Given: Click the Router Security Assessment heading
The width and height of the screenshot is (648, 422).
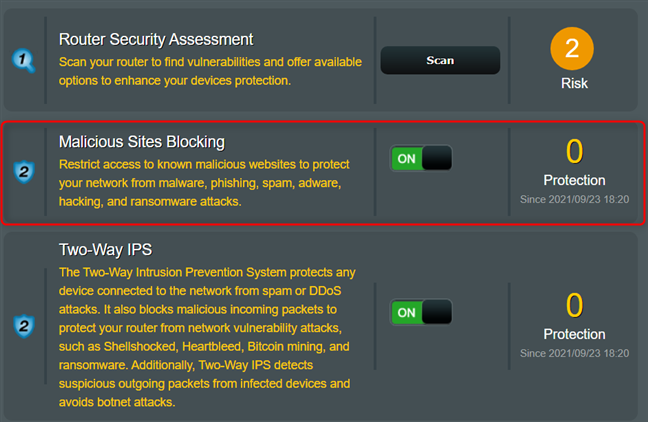Looking at the screenshot, I should coord(156,39).
